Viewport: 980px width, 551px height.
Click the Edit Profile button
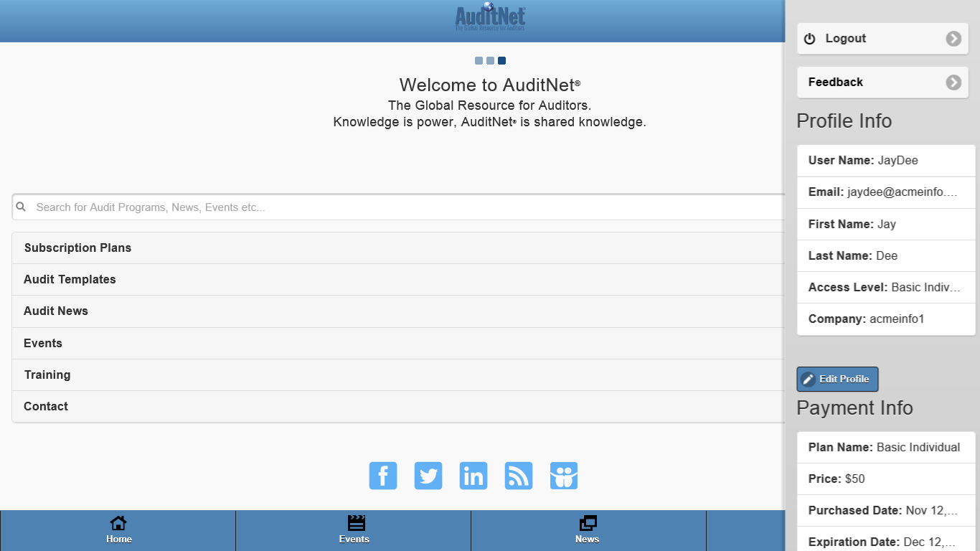pos(837,379)
